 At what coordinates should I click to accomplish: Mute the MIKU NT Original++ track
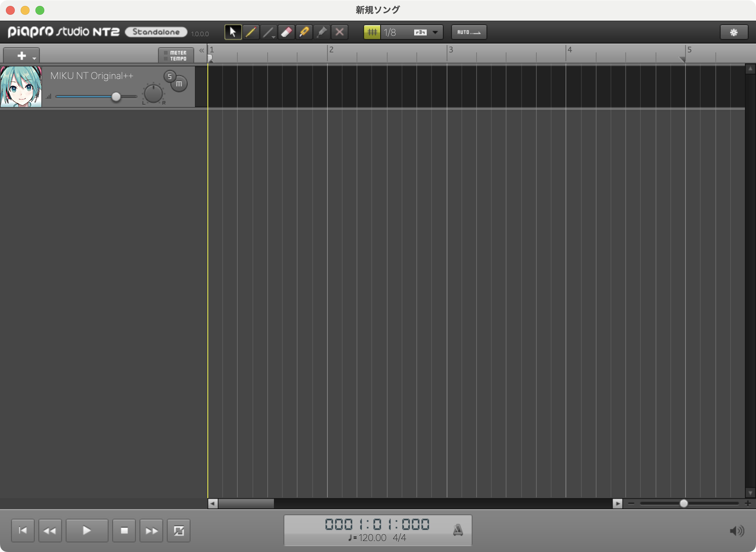coord(179,84)
